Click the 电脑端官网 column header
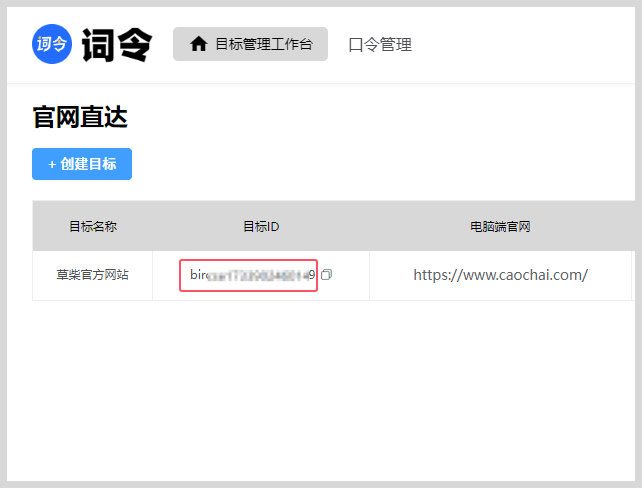This screenshot has height=488, width=642. click(500, 226)
